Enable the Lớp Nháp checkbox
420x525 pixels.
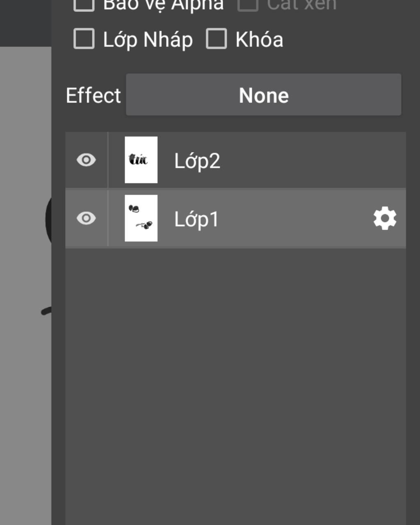coord(84,39)
